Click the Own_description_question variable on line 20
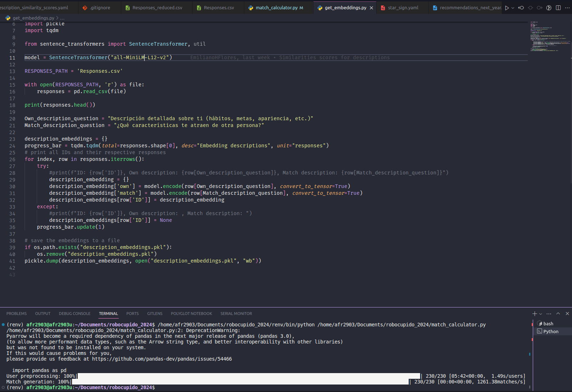 click(x=61, y=118)
